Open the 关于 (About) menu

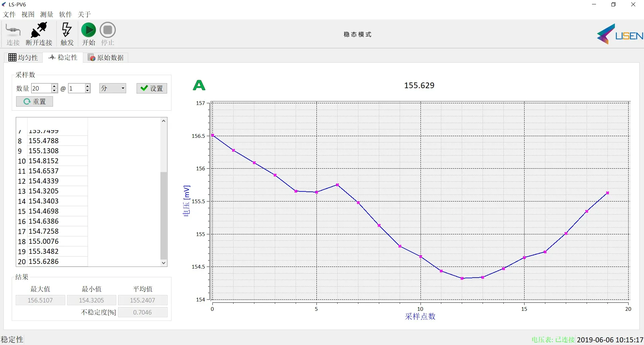[84, 14]
